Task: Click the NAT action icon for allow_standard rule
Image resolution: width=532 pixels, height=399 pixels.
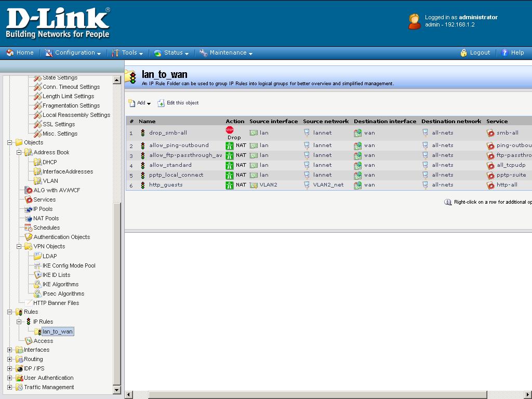Action: 230,165
